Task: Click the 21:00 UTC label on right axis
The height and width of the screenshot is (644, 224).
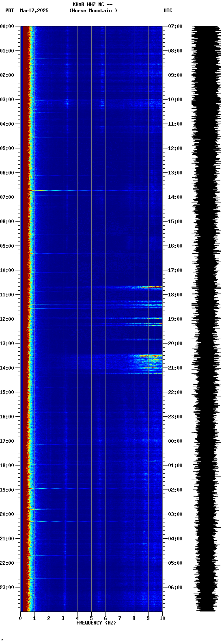Action: (175, 368)
